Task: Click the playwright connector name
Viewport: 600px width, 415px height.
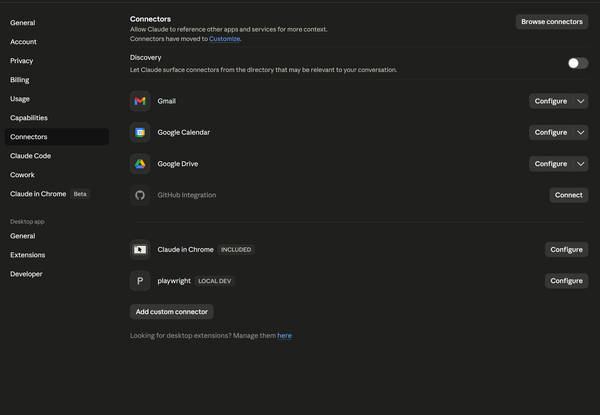Action: pyautogui.click(x=174, y=281)
